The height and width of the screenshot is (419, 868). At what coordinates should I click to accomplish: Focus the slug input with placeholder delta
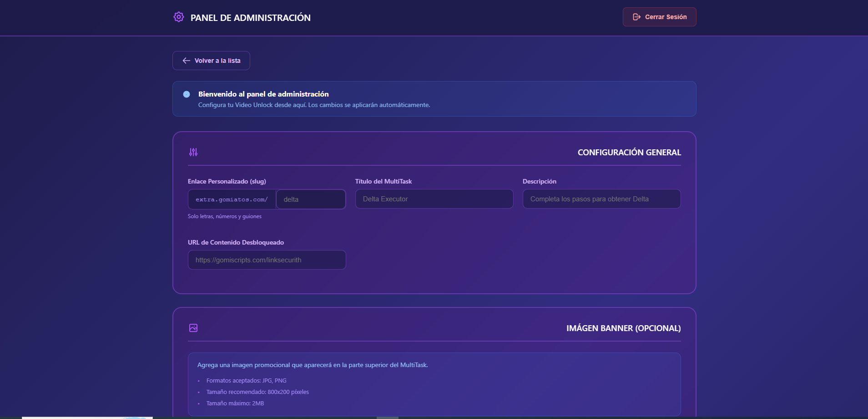click(311, 199)
